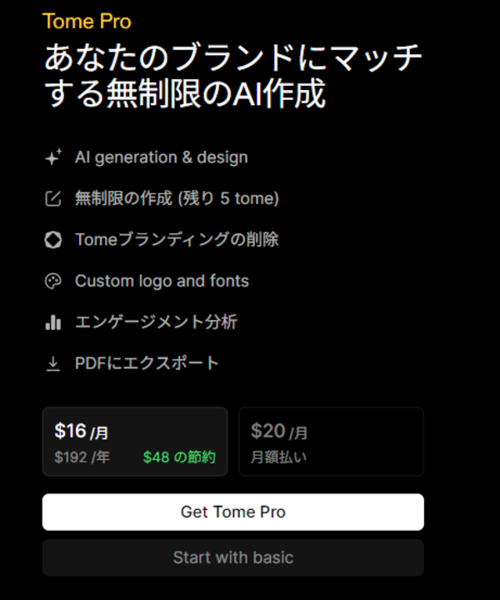Click the 無制限の作成 (残り 5 tome) text

[x=177, y=199]
